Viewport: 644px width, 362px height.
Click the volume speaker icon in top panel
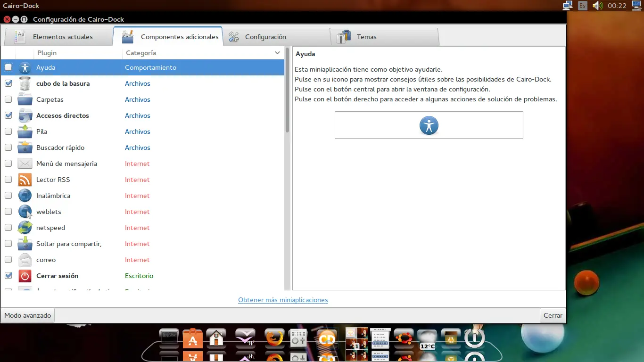pos(598,6)
